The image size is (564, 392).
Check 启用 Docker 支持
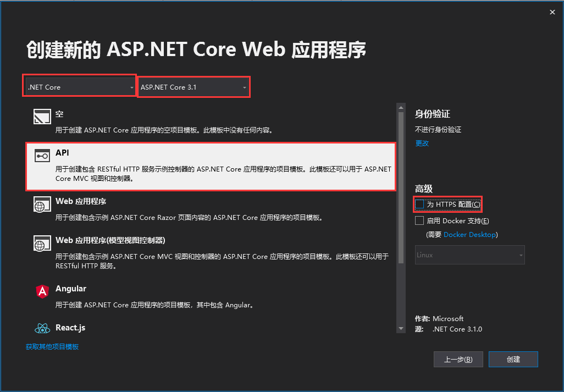pyautogui.click(x=419, y=220)
